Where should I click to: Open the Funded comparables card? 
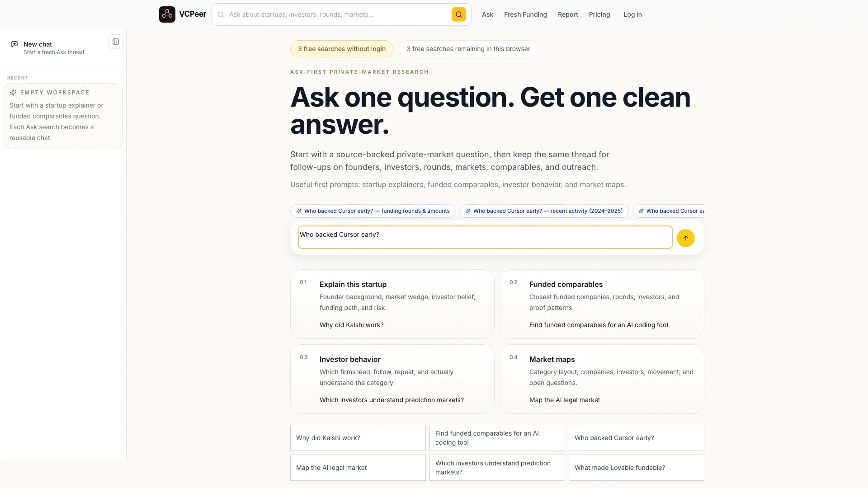click(602, 304)
